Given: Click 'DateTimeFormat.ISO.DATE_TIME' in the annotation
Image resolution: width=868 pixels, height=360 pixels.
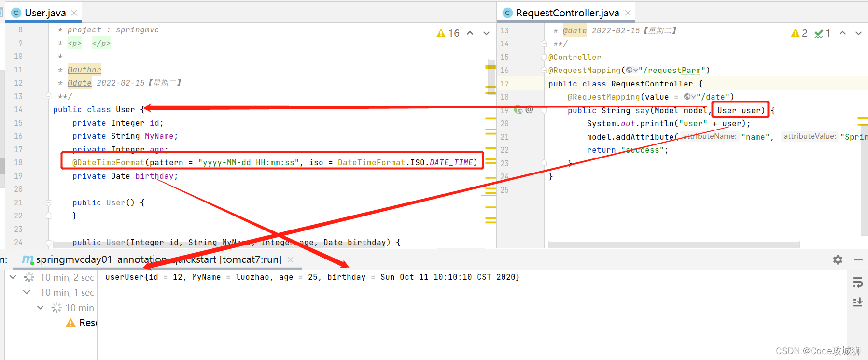Looking at the screenshot, I should coord(405,162).
